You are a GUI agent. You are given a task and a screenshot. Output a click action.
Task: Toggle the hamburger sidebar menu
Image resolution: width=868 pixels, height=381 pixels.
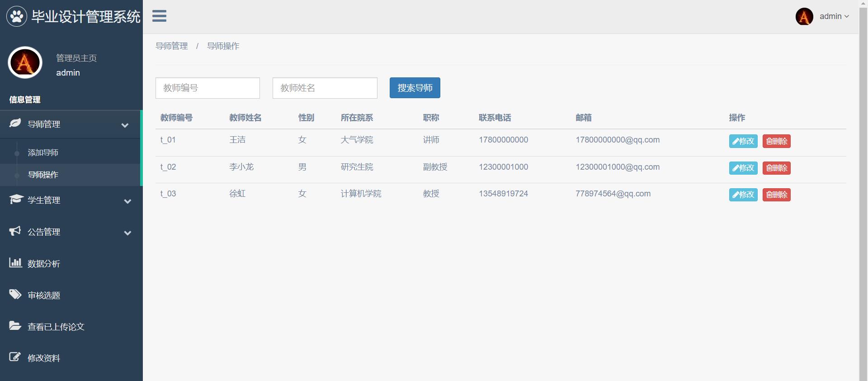tap(159, 16)
